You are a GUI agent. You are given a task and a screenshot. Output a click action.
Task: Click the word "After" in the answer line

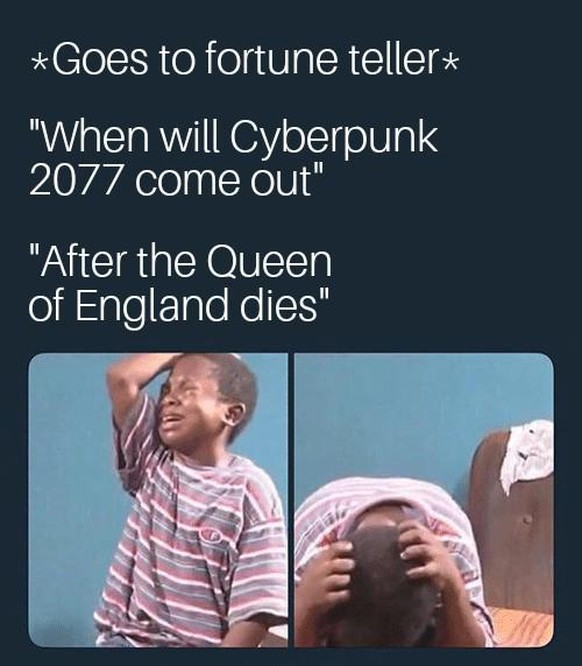84,262
